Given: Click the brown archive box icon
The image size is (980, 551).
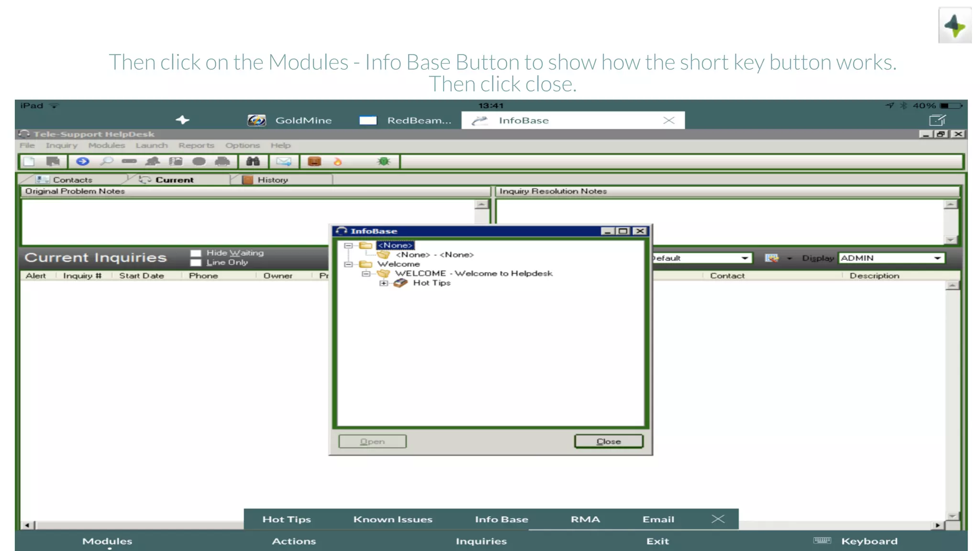Looking at the screenshot, I should coord(314,162).
